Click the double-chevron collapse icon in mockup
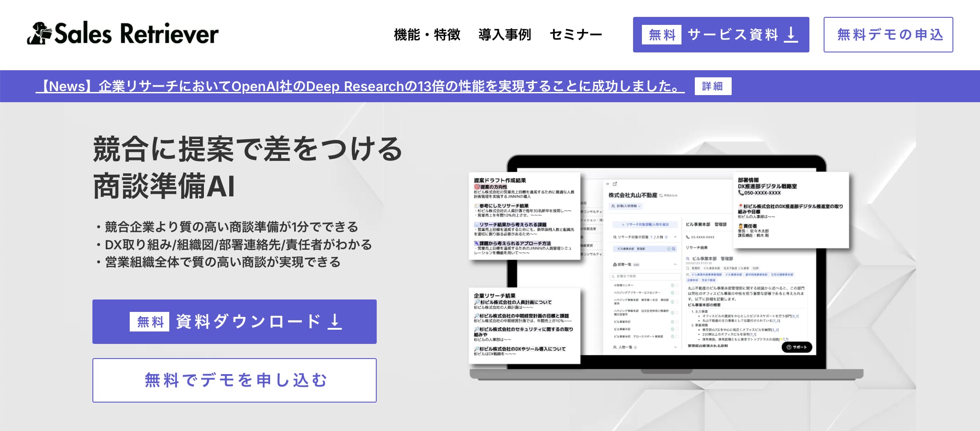980x431 pixels. 607,184
